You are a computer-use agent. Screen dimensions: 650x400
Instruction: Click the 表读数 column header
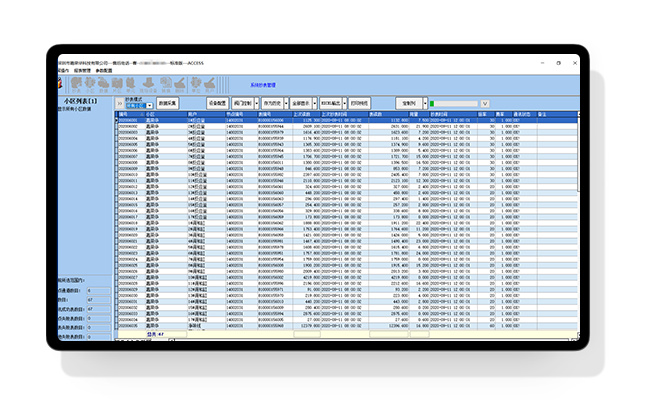coord(388,114)
